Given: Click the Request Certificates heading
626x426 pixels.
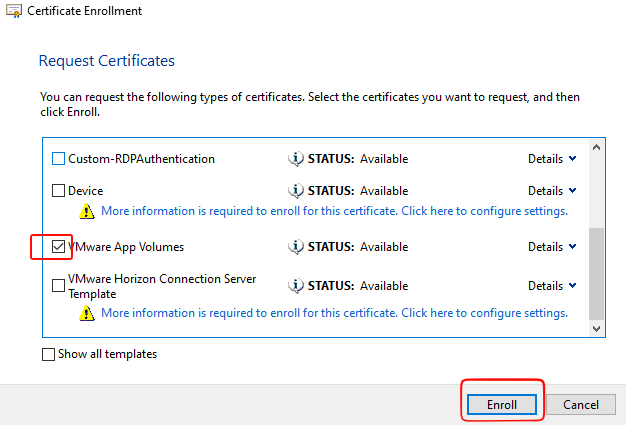Looking at the screenshot, I should [x=107, y=61].
